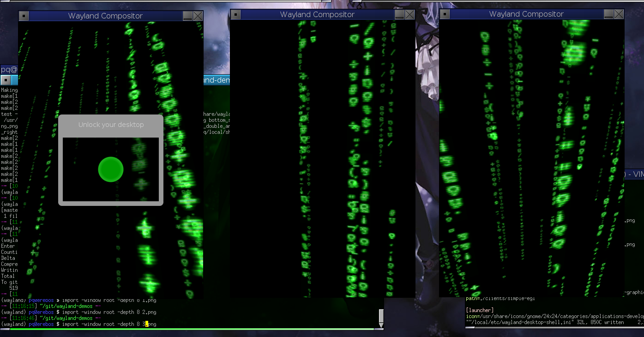Minimize the left Wayland Compositor window
The width and height of the screenshot is (644, 337).
tap(187, 16)
